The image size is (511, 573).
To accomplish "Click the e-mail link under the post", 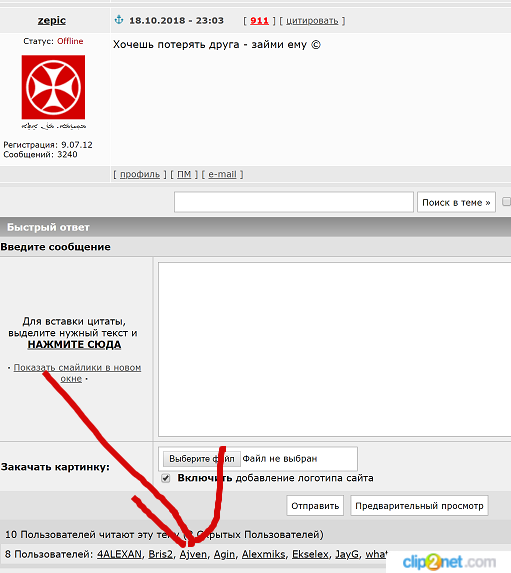I will 222,174.
